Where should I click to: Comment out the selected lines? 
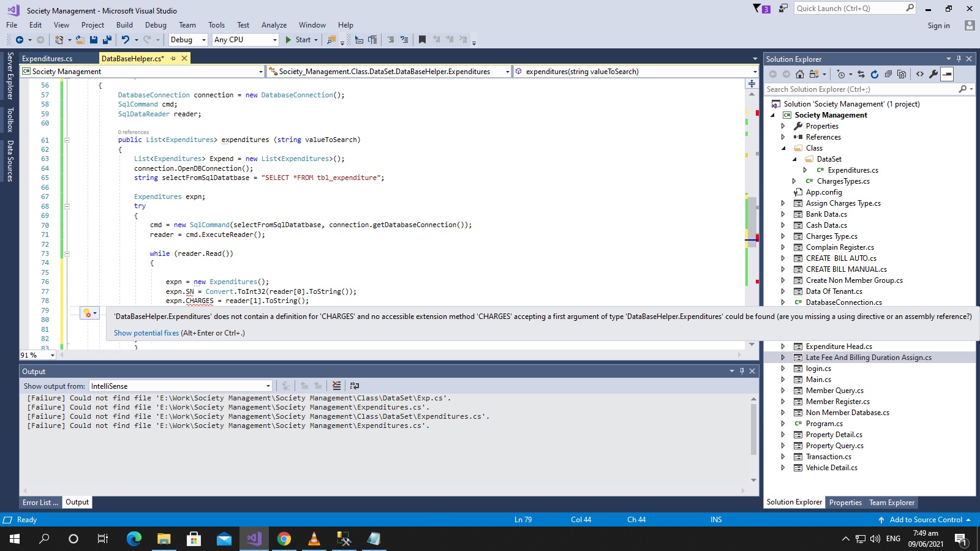[x=391, y=40]
